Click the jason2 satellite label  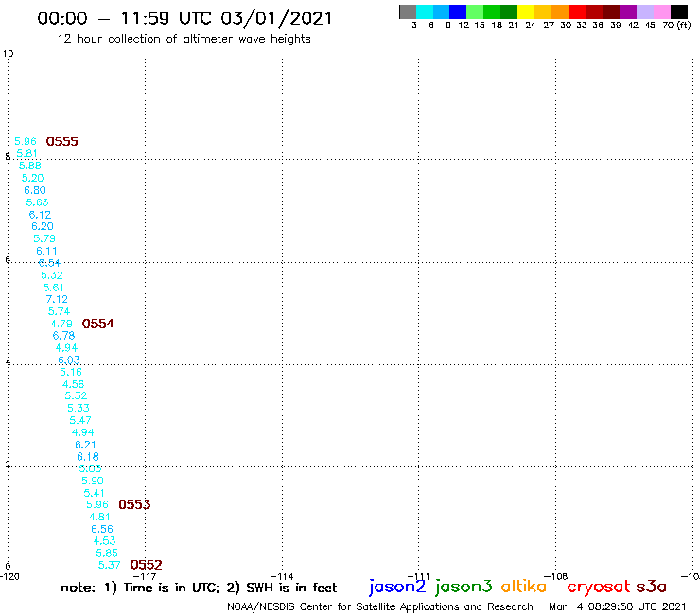(x=397, y=587)
